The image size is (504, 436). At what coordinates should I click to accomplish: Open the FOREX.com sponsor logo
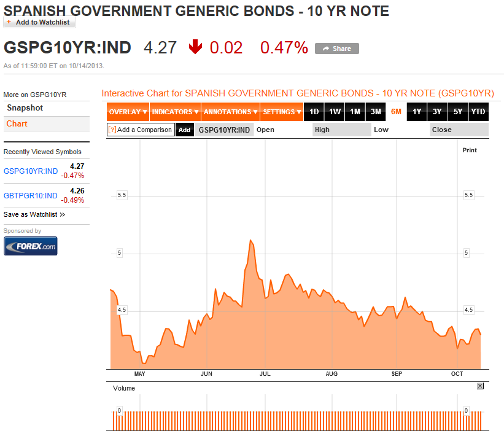coord(31,246)
